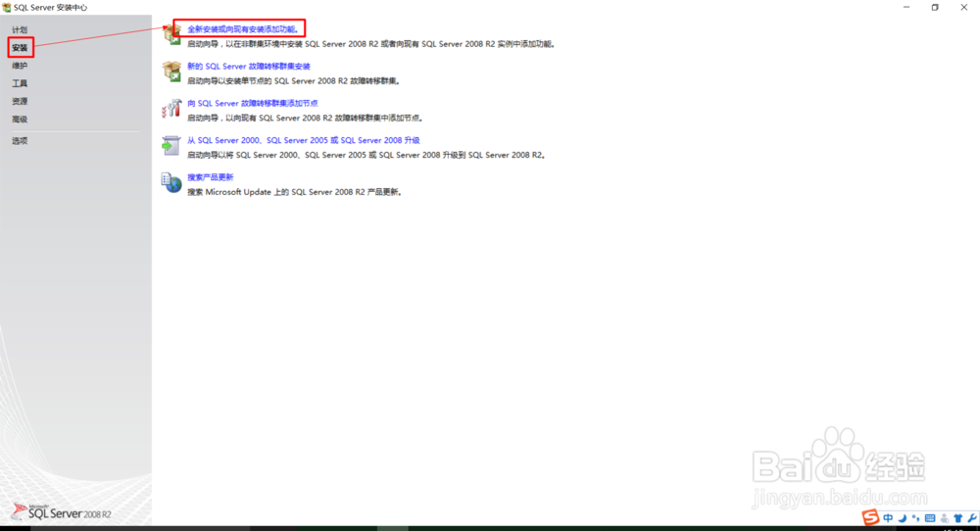Click text 搜索 Microsoft Update 上的产品更新

tap(294, 192)
